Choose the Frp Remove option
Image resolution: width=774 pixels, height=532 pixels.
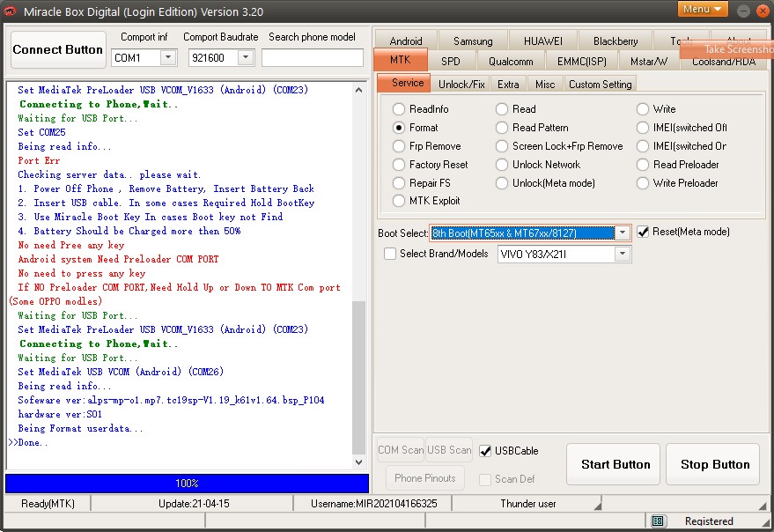point(399,146)
